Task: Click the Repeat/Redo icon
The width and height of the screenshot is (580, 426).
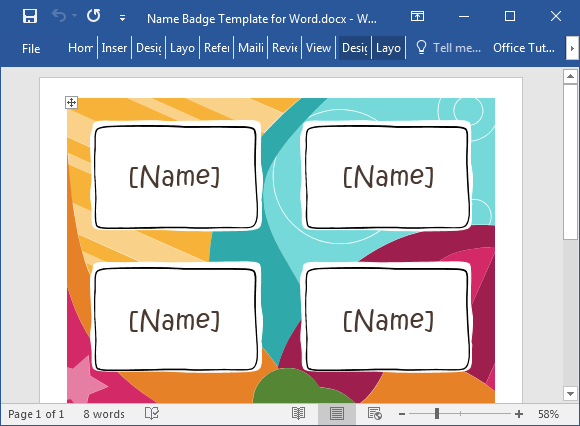Action: pos(94,16)
